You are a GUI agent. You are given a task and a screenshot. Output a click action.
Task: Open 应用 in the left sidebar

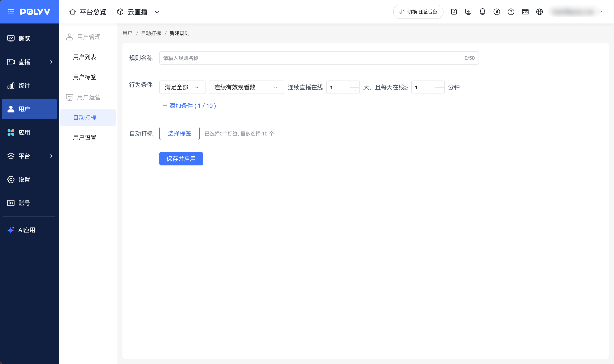[x=29, y=133]
